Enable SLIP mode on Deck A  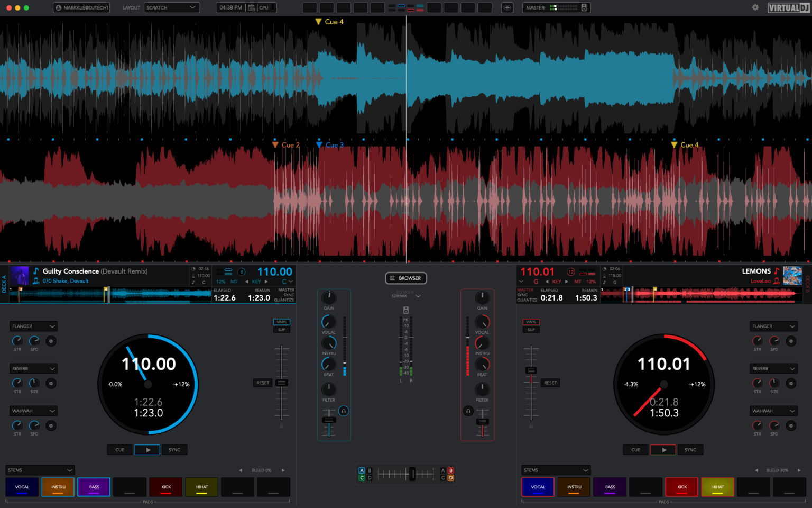[x=282, y=329]
